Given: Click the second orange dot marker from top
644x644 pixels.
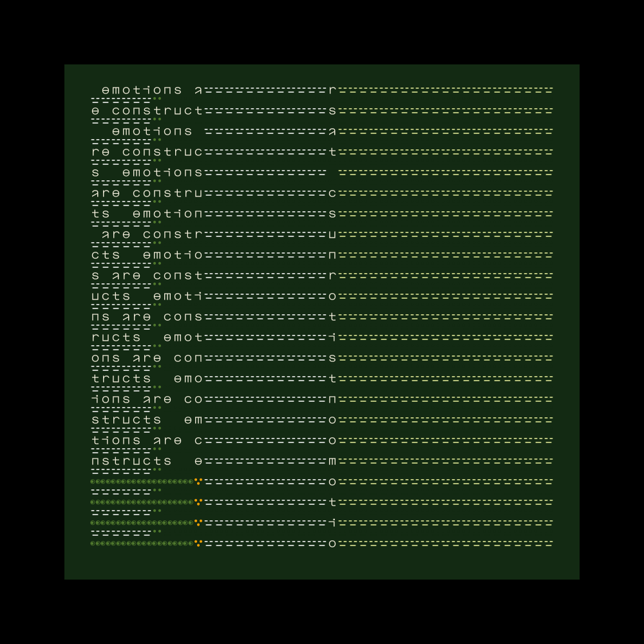Looking at the screenshot, I should coord(198,502).
